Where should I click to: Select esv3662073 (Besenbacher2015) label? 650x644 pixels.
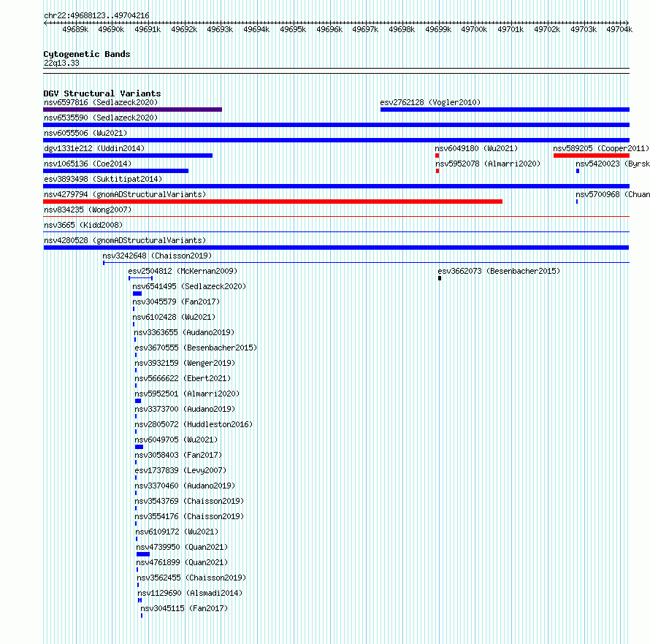pyautogui.click(x=499, y=271)
